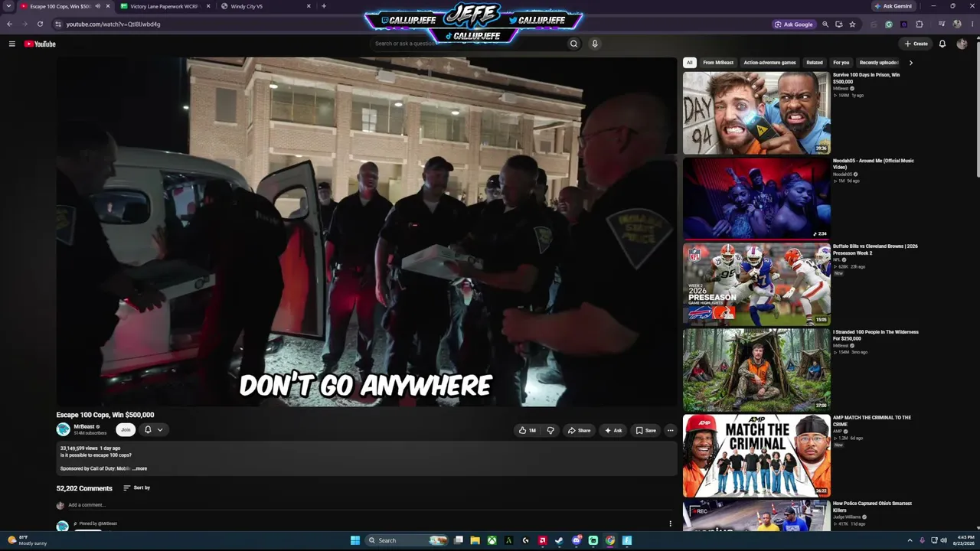
Task: Click the browser address bar URL
Action: pyautogui.click(x=113, y=24)
